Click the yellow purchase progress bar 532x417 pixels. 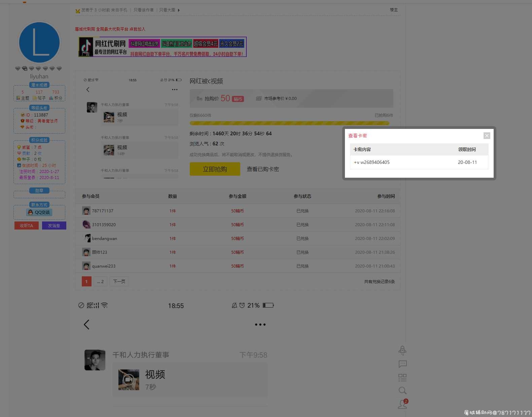pos(289,123)
